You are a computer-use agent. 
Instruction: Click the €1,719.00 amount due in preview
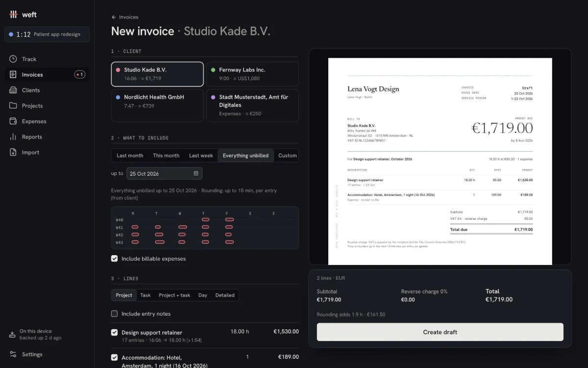tap(502, 128)
